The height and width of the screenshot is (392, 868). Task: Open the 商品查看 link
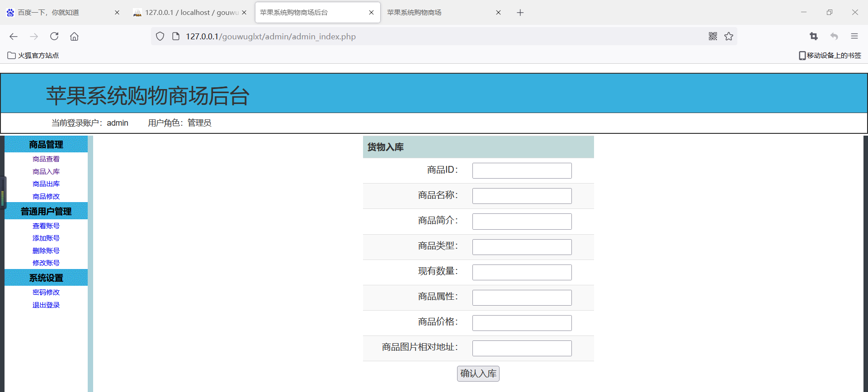(46, 159)
